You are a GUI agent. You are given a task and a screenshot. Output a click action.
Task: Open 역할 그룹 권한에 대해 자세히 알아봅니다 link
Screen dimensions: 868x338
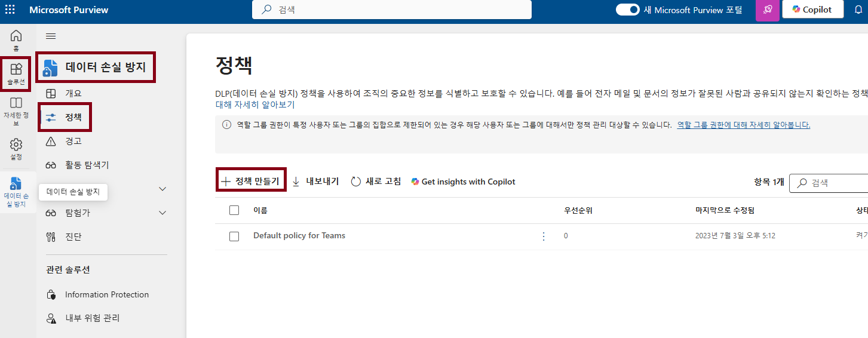(744, 125)
